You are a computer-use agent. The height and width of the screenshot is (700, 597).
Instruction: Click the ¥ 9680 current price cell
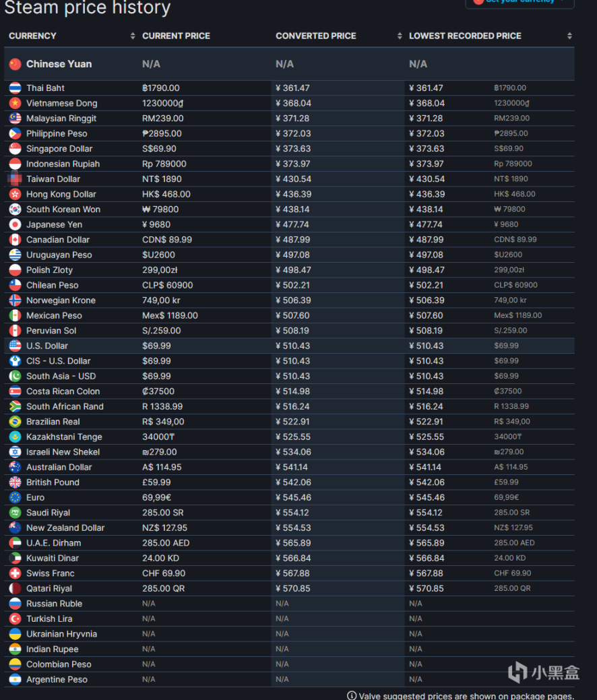pyautogui.click(x=156, y=224)
